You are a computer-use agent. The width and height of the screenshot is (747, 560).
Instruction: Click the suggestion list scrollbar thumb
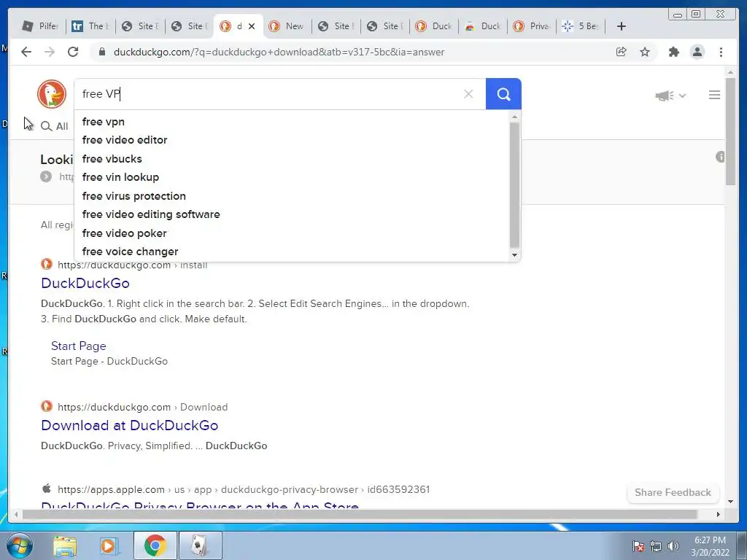point(514,184)
